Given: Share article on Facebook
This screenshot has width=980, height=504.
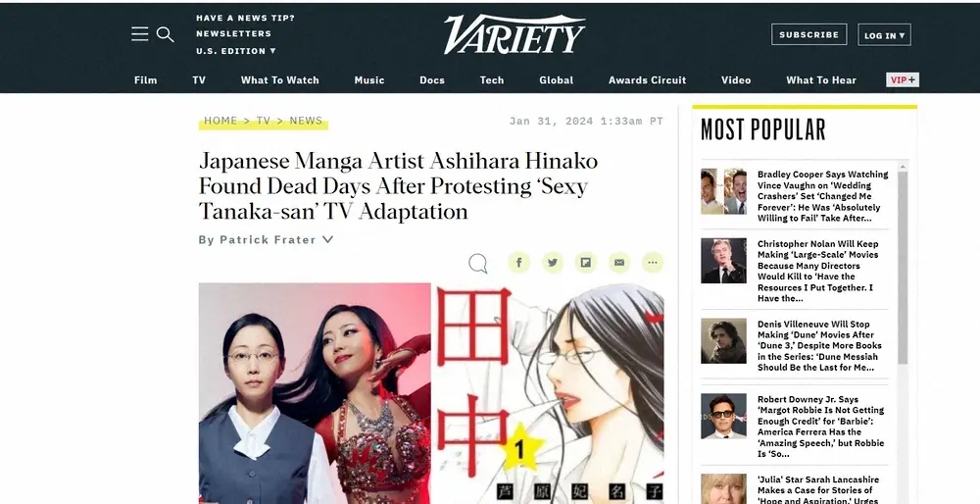Looking at the screenshot, I should [518, 263].
